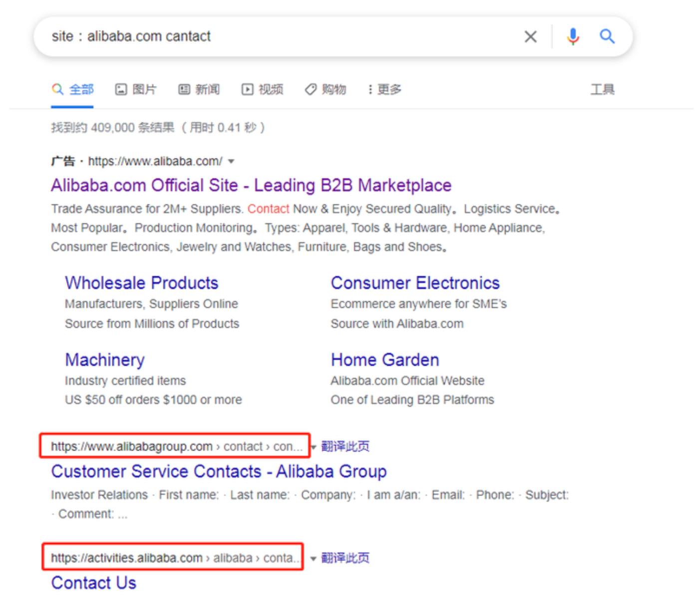Click the result count text 找到约 409,000 条结果
The image size is (700, 597).
[x=113, y=128]
